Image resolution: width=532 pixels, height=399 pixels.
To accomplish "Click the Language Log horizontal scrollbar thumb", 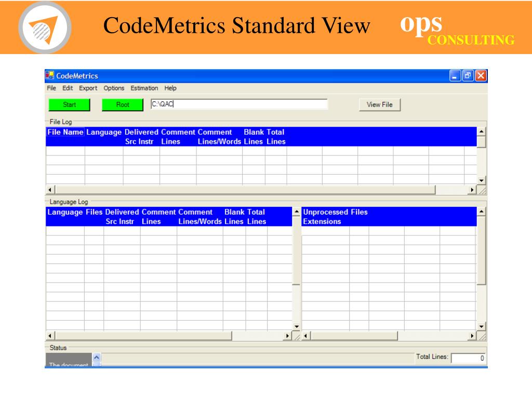I will 143,336.
